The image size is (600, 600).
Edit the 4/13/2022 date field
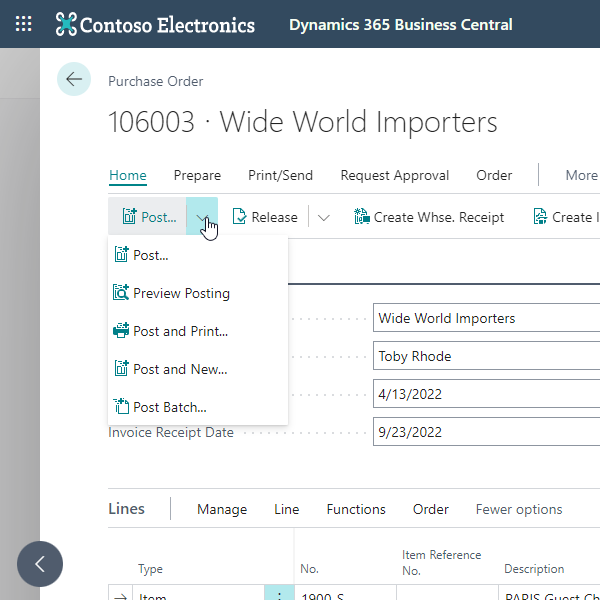tap(486, 394)
